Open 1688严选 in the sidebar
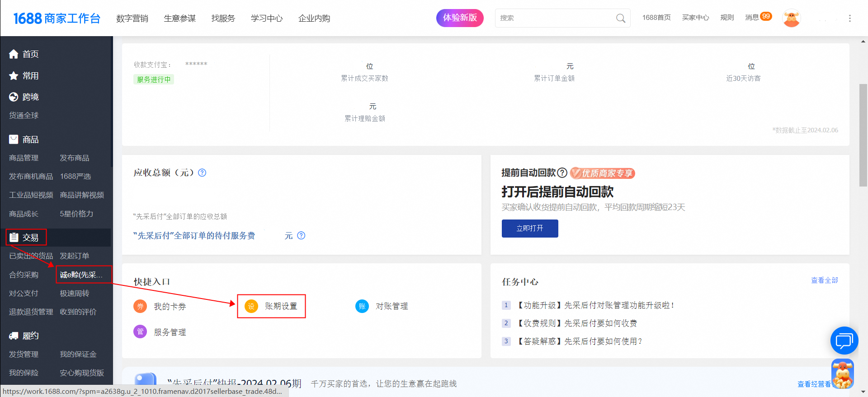This screenshot has height=397, width=868. tap(75, 177)
